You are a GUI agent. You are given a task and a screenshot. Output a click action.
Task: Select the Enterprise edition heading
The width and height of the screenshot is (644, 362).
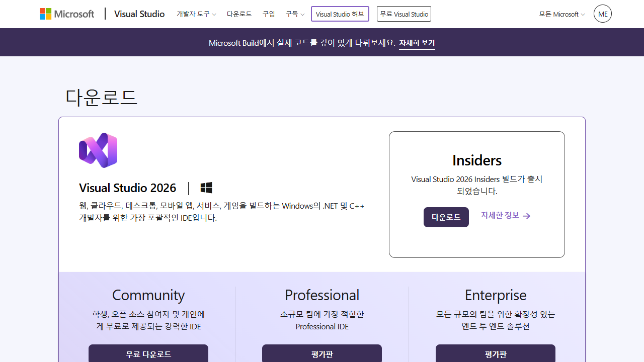pos(496,295)
